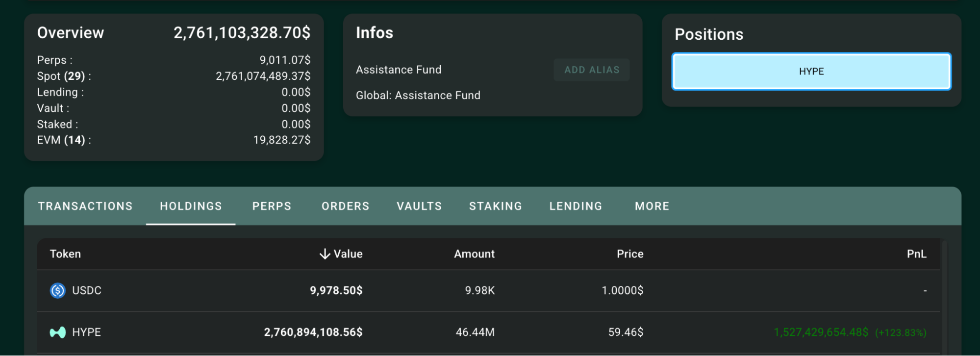Click the Add Alias button
Viewport: 980px width, 356px height.
click(592, 70)
